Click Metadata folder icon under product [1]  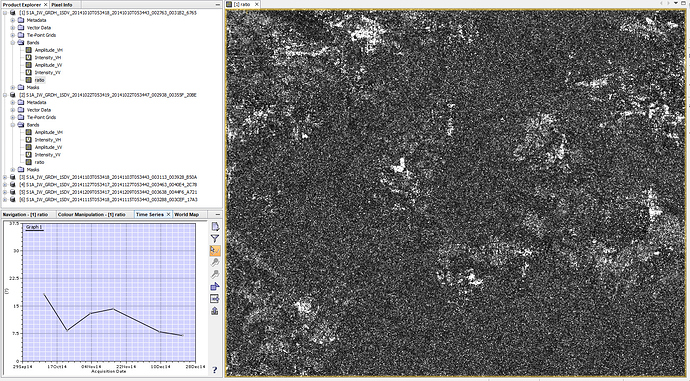coord(21,20)
